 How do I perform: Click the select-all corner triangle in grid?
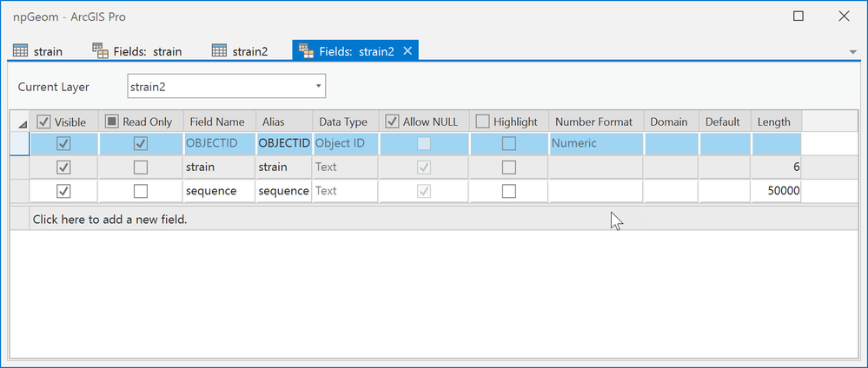click(22, 124)
